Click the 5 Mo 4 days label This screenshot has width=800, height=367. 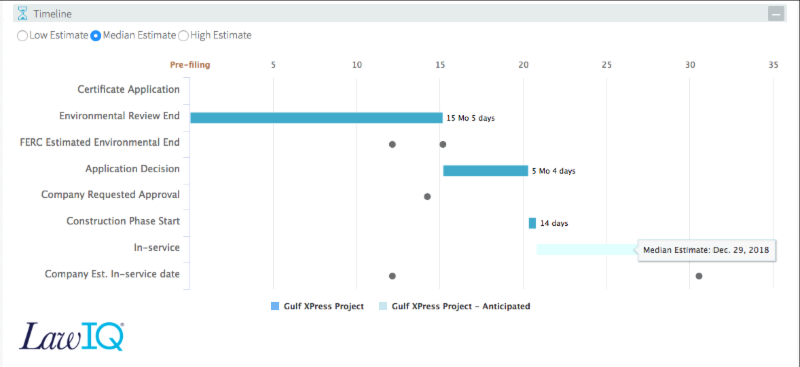tap(554, 172)
